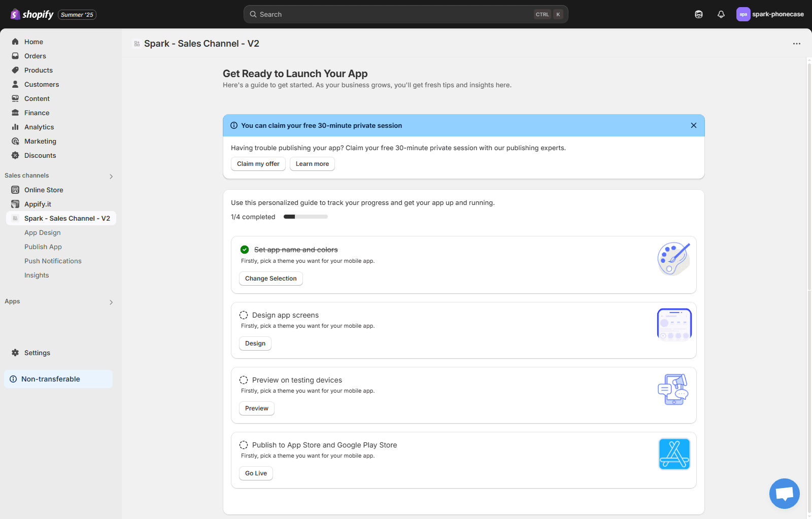Click the Shopify logo

(x=32, y=14)
